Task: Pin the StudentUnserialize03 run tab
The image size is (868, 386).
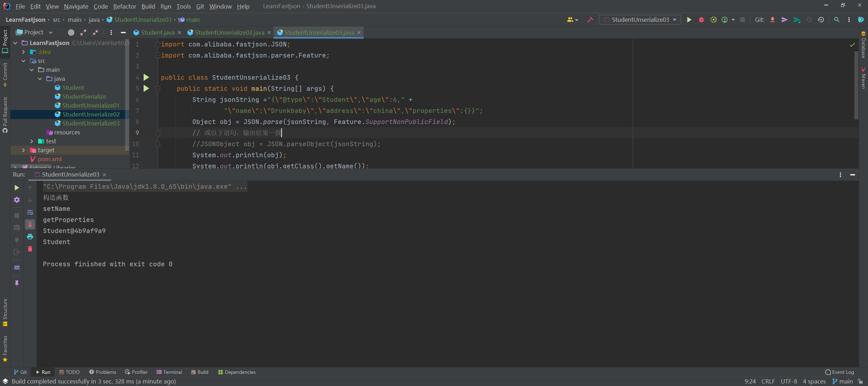Action: (16, 283)
